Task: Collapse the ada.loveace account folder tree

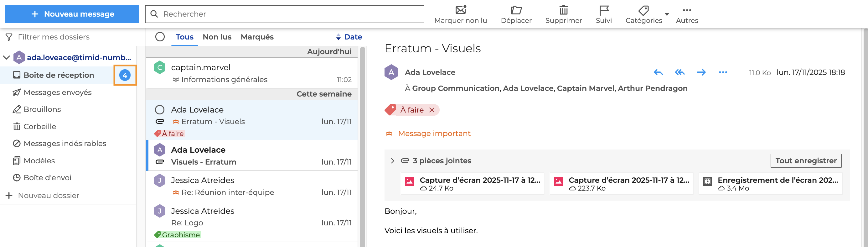Action: click(6, 57)
